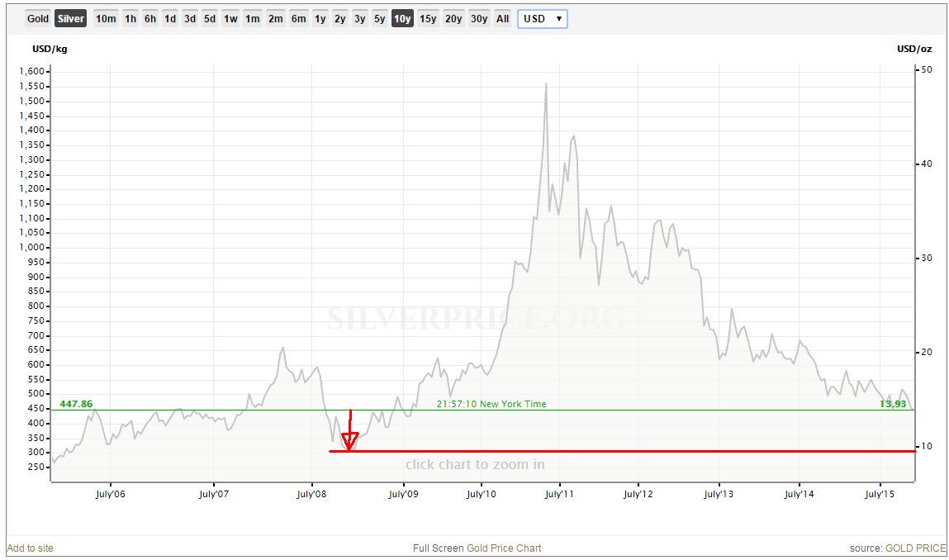Pick the 1m time range
This screenshot has width=949, height=560.
tap(253, 18)
